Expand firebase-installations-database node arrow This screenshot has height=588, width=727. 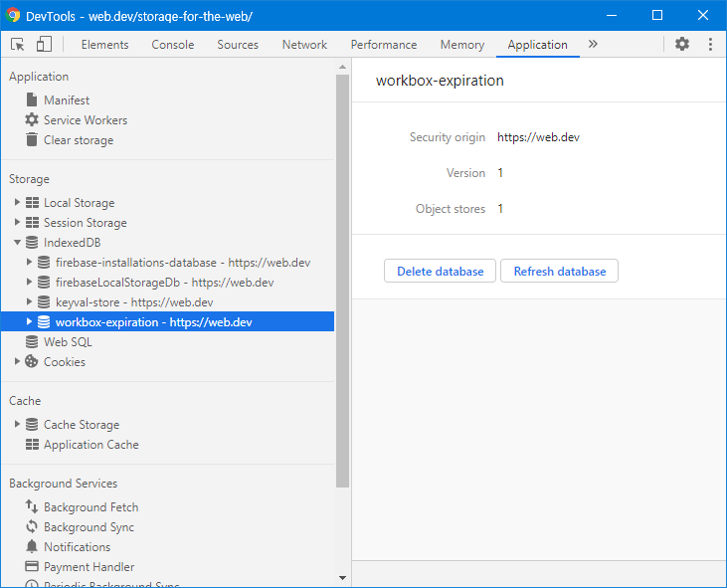click(x=29, y=262)
